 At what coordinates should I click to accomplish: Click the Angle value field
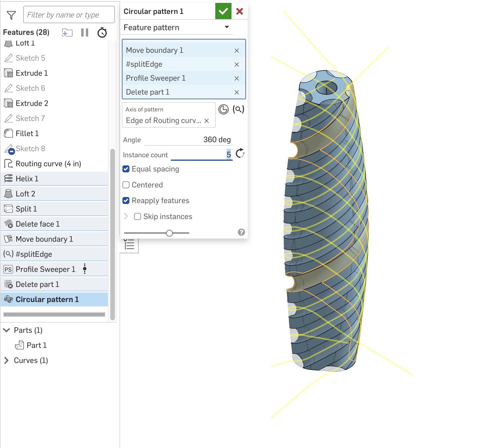188,140
